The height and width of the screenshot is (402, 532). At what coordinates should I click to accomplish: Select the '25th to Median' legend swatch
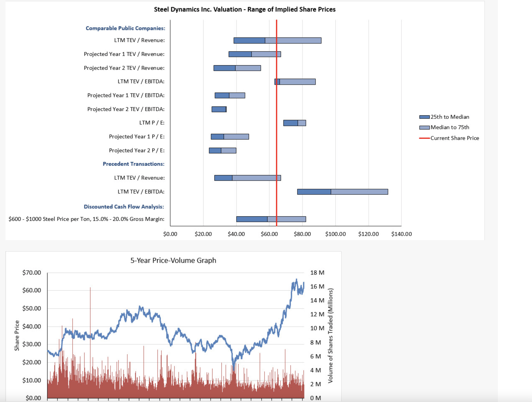coord(424,117)
